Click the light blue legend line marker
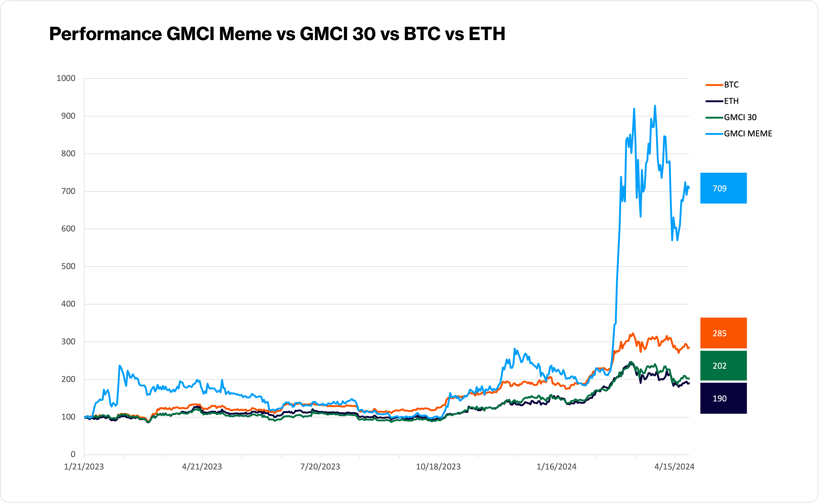819x504 pixels. [714, 134]
